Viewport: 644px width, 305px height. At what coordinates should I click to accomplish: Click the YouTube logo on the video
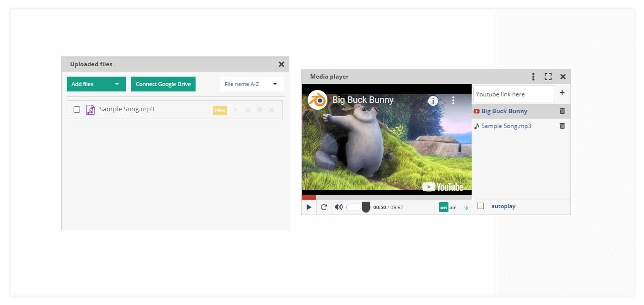[443, 187]
